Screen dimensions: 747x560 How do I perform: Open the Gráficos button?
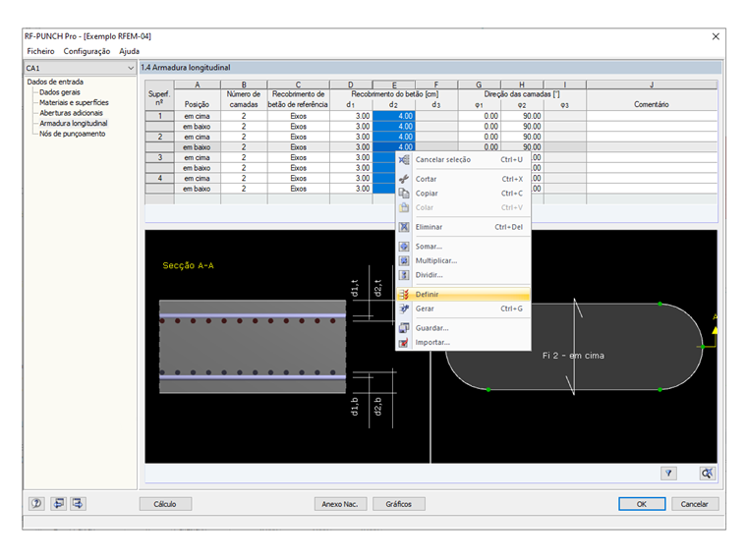coord(398,504)
